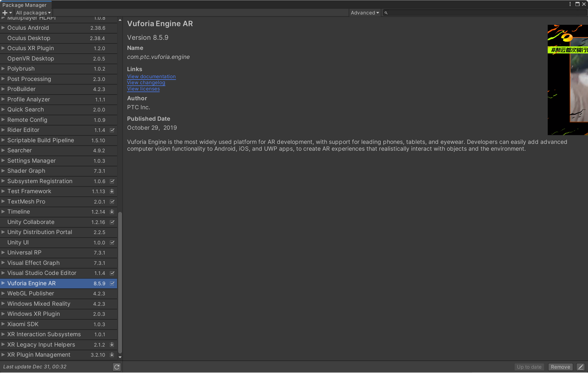Expand Xiaomi SDK package versions
This screenshot has height=373, width=588.
click(x=3, y=324)
